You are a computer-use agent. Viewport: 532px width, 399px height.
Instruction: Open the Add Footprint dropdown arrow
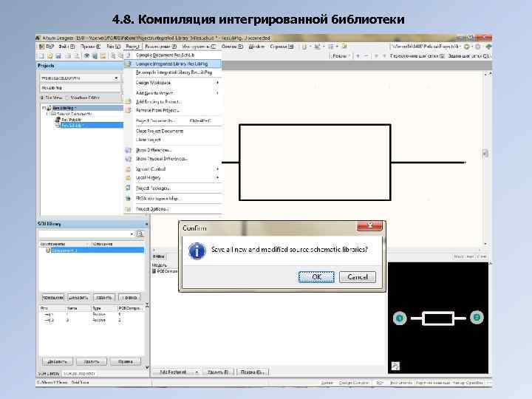click(197, 372)
